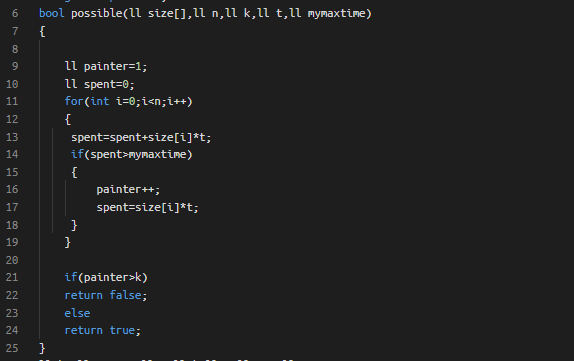Click the if(spent>mymaxtime) condition
This screenshot has height=361, width=574.
click(x=131, y=155)
